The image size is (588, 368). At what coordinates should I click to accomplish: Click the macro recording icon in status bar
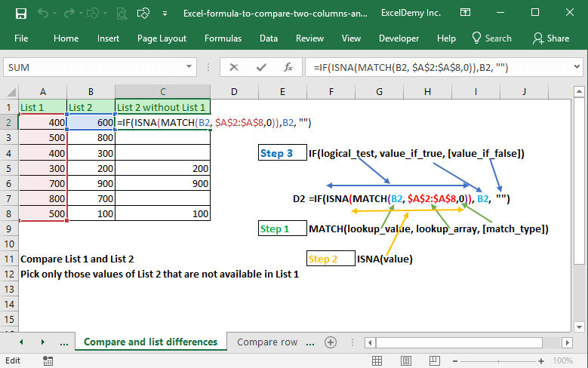coord(48,361)
